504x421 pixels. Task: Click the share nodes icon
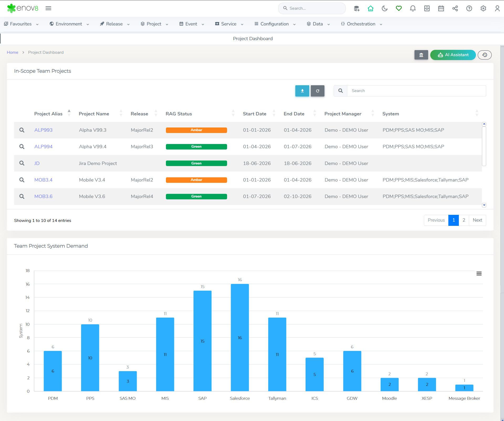click(x=455, y=8)
